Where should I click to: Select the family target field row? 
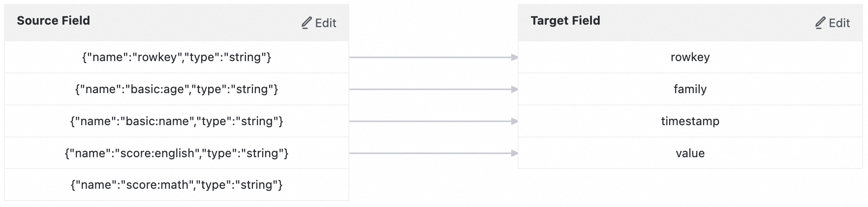[690, 89]
